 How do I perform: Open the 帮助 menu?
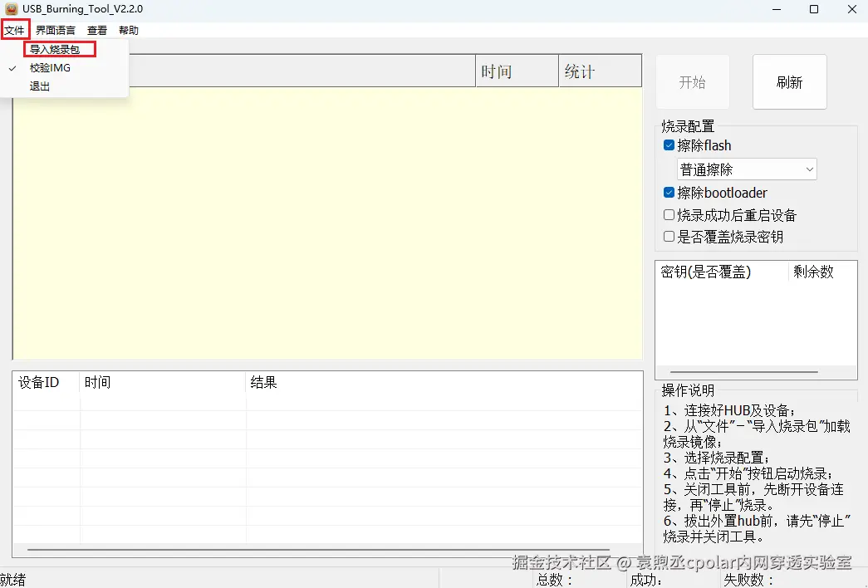(x=129, y=31)
